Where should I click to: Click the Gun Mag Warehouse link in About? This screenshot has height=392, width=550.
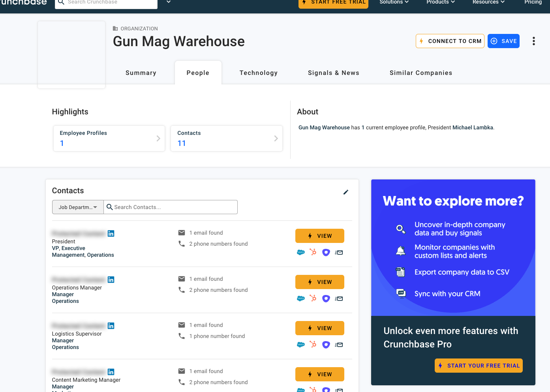[x=324, y=127]
